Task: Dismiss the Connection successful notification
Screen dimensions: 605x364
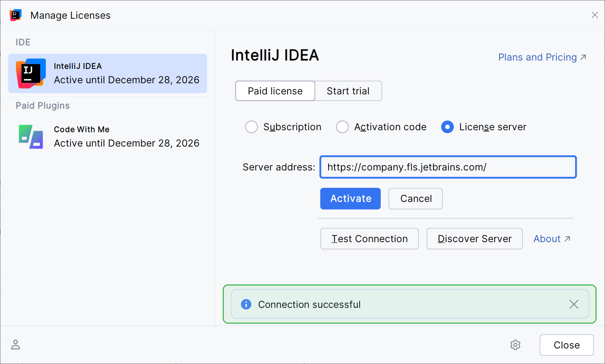Action: pyautogui.click(x=574, y=304)
